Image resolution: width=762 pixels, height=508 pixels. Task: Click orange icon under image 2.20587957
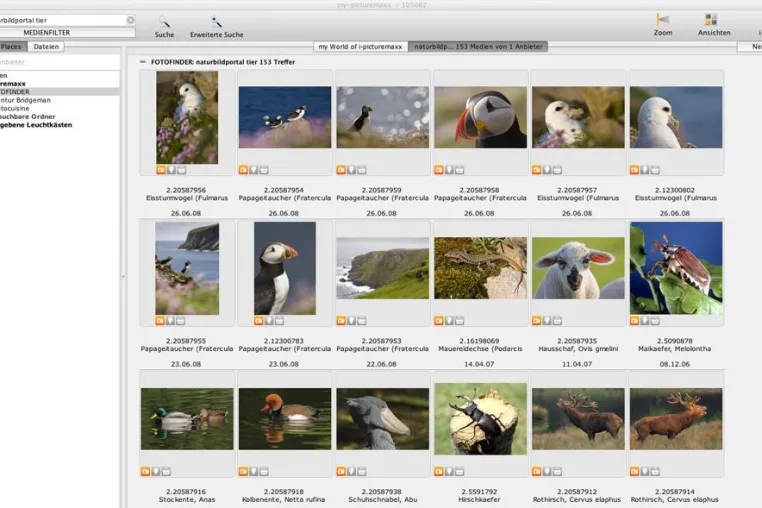537,170
